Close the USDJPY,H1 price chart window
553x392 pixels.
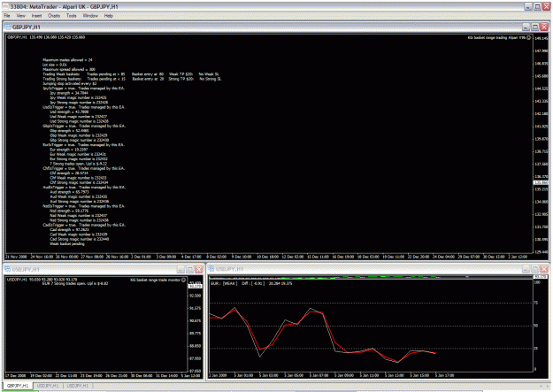[199, 270]
